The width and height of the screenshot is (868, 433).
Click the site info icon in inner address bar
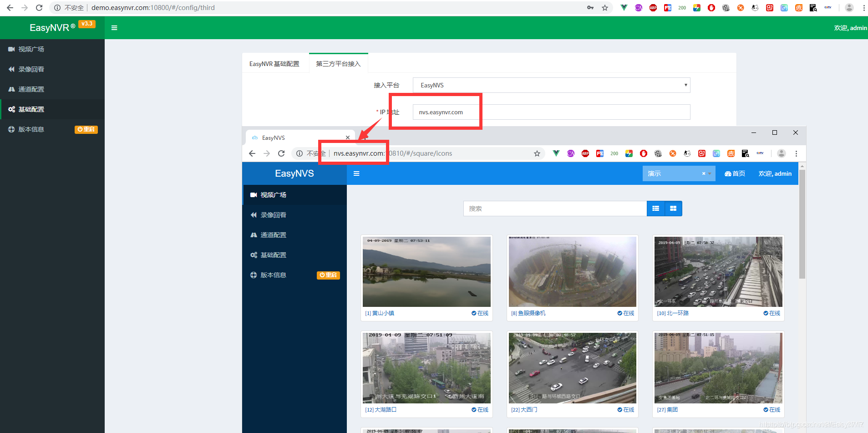299,153
